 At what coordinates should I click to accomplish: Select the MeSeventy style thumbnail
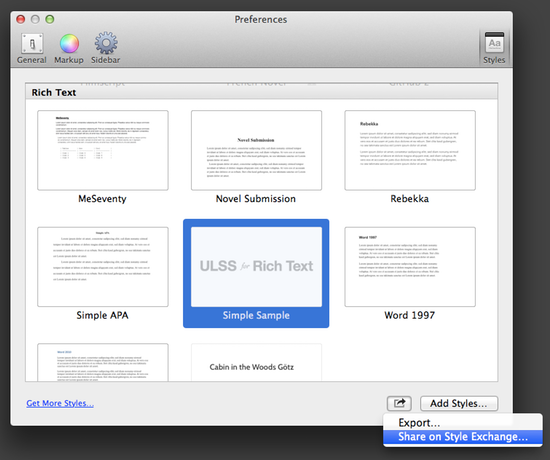pyautogui.click(x=103, y=150)
